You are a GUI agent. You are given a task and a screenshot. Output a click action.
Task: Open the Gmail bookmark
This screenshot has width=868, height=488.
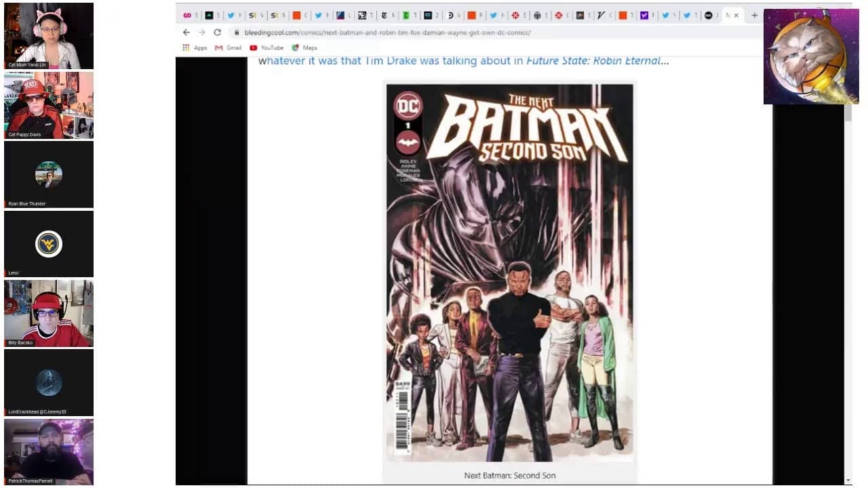pyautogui.click(x=228, y=48)
